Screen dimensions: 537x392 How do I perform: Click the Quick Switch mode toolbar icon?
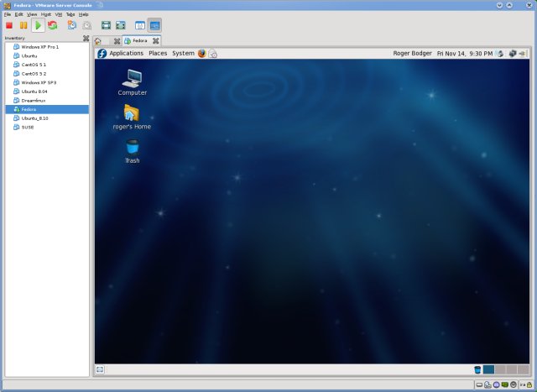[x=121, y=25]
